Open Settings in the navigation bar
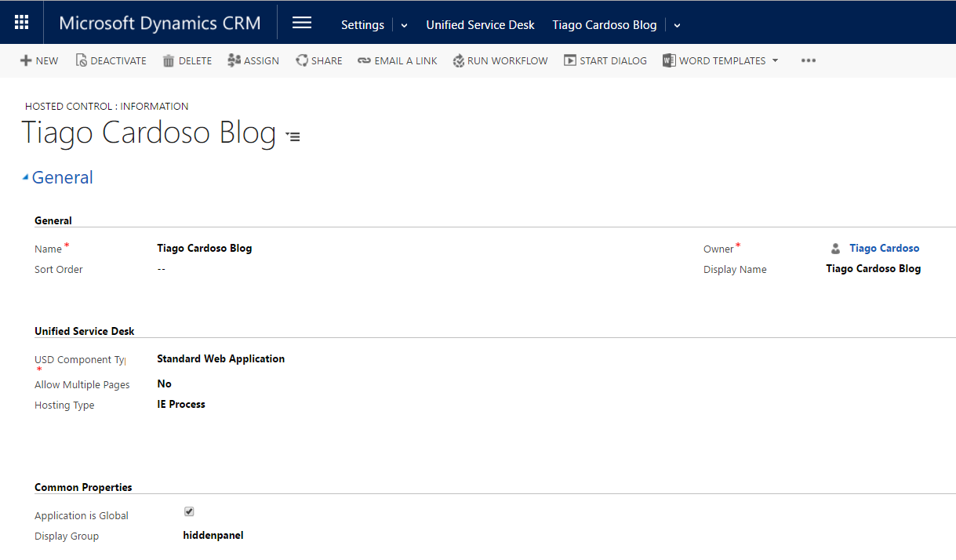Viewport: 956px width, 560px height. [362, 25]
